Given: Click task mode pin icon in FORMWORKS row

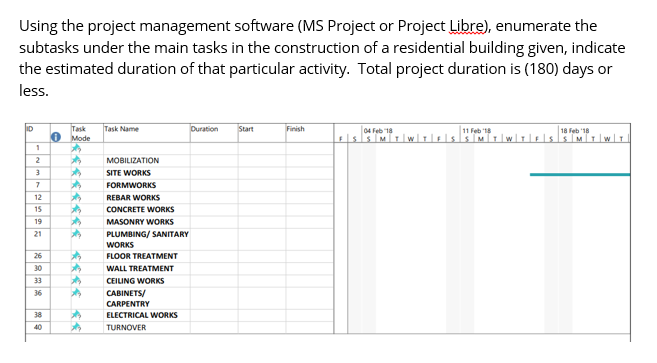Looking at the screenshot, I should [76, 185].
